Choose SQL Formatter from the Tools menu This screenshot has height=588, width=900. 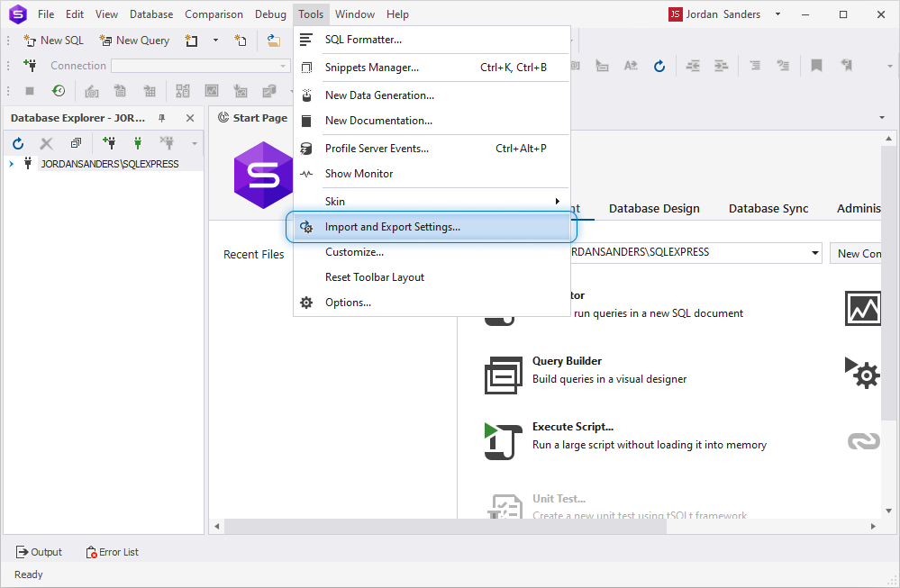click(432, 40)
